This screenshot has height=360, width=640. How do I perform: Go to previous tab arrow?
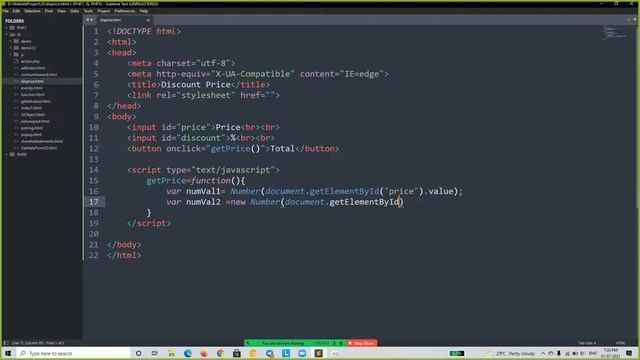pos(87,20)
